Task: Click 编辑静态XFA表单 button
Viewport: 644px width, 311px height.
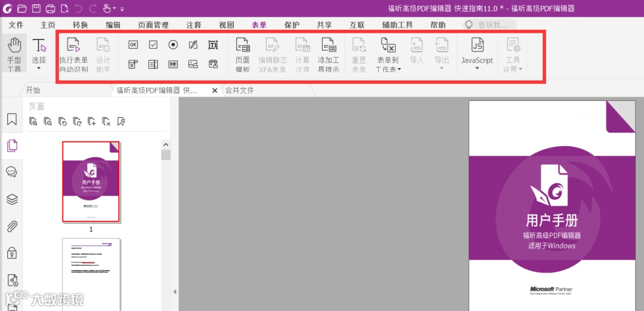Action: 273,54
